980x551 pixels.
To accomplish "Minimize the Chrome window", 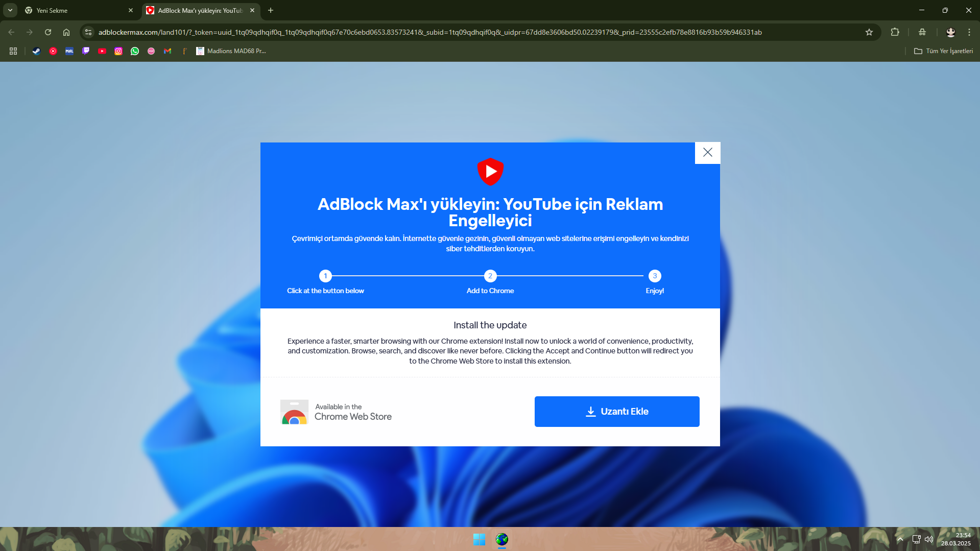I will pos(922,10).
